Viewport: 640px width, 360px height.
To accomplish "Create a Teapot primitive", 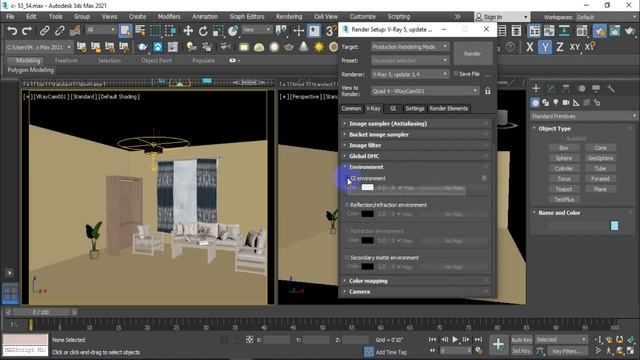I will point(564,189).
